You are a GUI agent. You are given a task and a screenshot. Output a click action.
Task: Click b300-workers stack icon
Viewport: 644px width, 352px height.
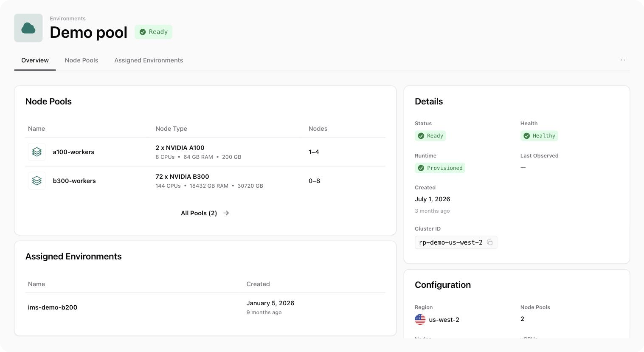point(37,180)
